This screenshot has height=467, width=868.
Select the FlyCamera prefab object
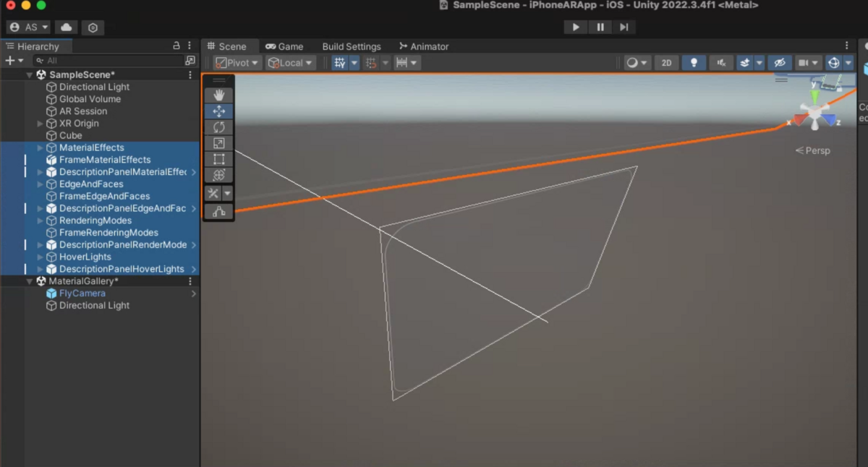coord(82,294)
